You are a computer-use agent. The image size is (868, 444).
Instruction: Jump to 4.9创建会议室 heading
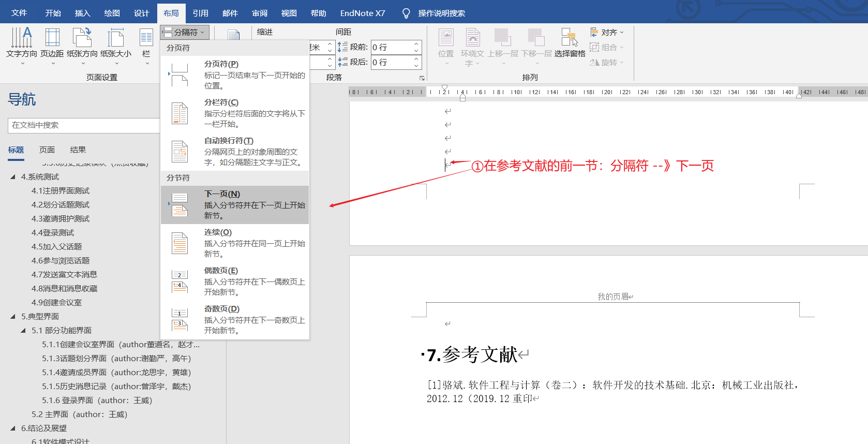(57, 303)
